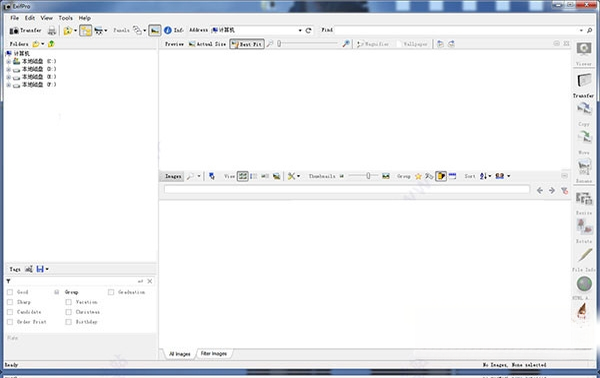The image size is (600, 378).
Task: Toggle the Best Fit preview mode
Action: pos(247,44)
